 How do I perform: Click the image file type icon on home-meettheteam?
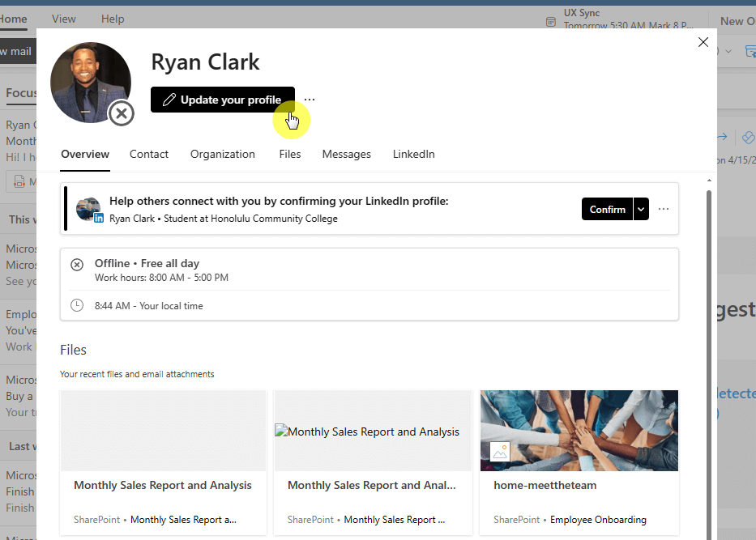coord(500,452)
